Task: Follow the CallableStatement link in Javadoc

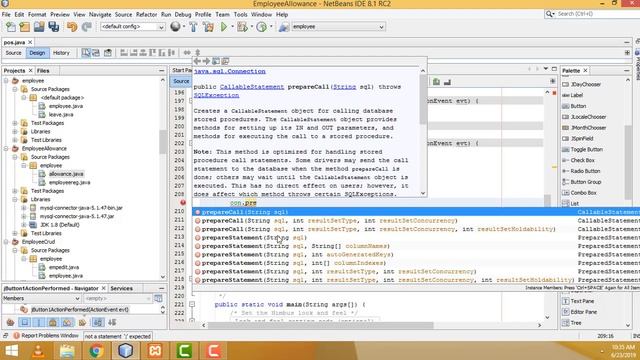Action: (252, 87)
